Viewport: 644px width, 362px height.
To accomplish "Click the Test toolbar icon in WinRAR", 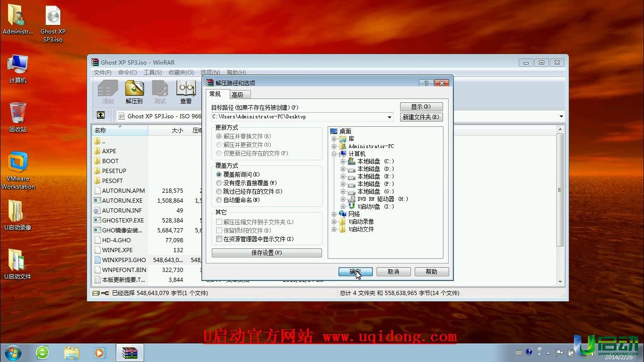I will click(160, 92).
